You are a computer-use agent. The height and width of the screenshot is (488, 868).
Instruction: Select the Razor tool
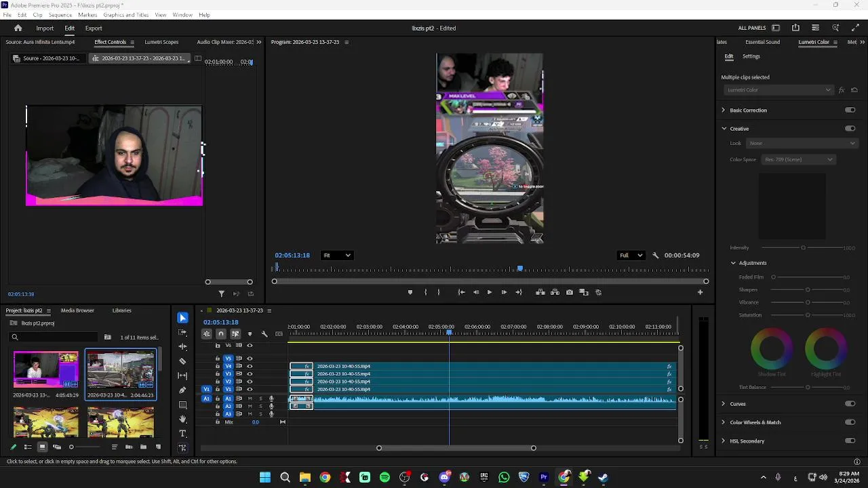182,361
